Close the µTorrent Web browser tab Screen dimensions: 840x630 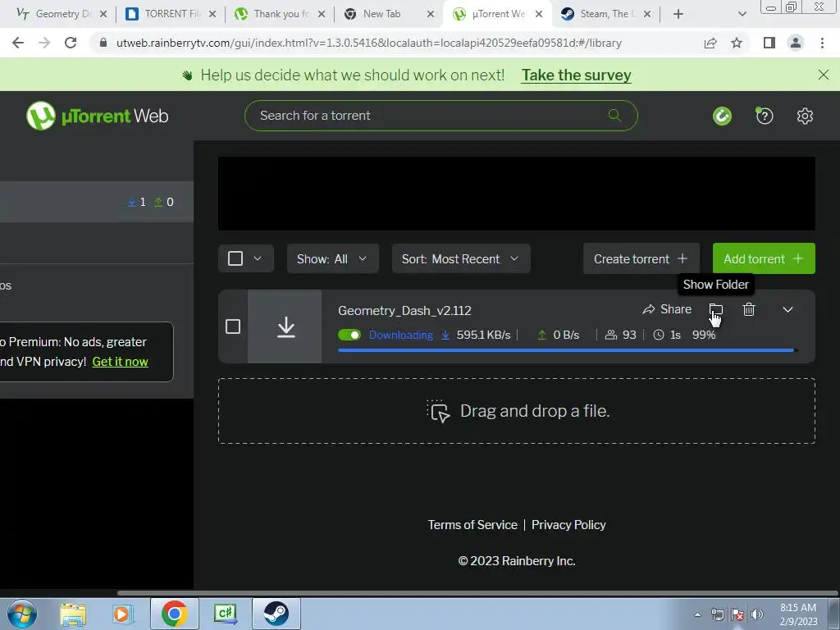pyautogui.click(x=539, y=14)
